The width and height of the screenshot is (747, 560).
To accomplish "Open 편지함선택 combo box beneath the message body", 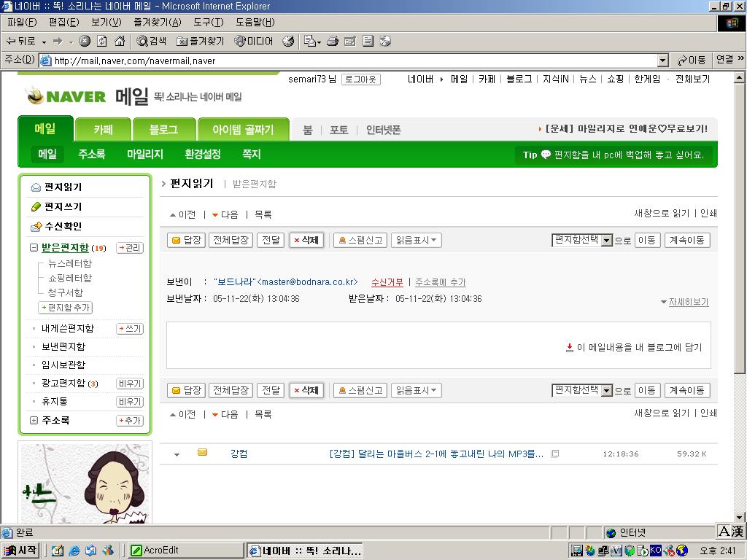I will [x=581, y=391].
